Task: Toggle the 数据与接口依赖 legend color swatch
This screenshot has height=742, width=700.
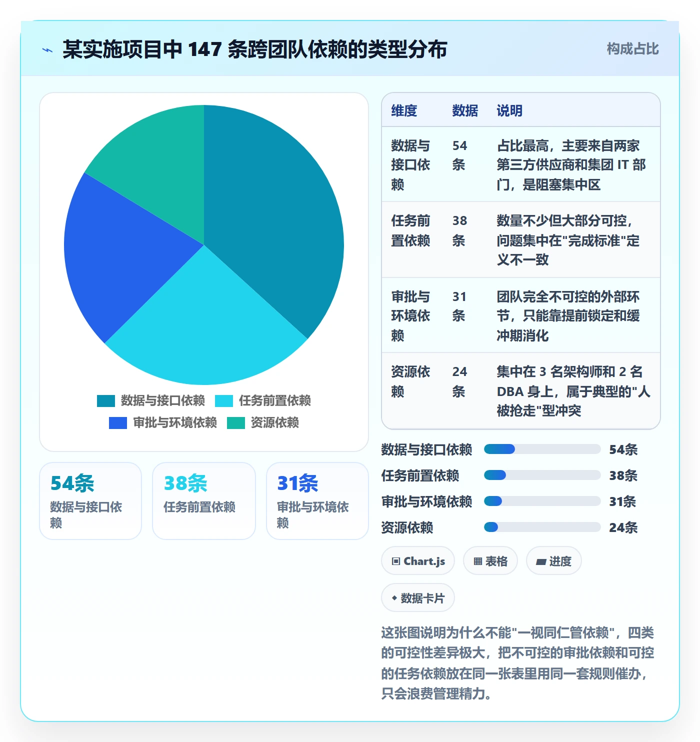Action: (106, 401)
